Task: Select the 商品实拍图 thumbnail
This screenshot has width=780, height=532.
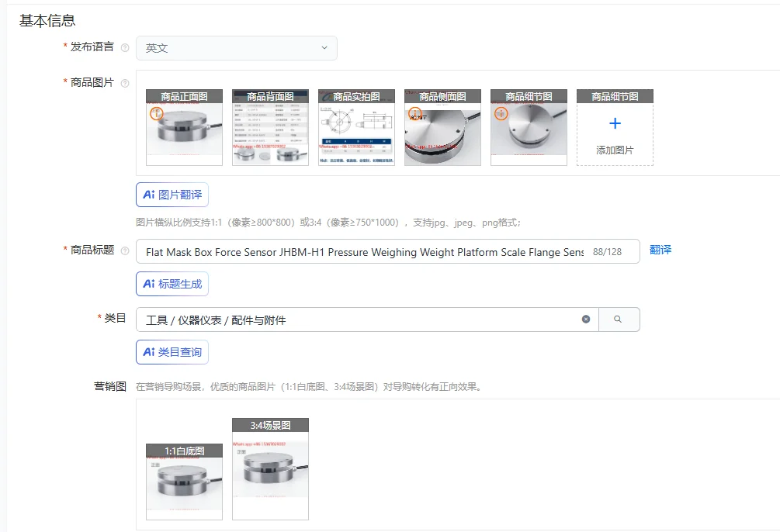Action: [x=356, y=127]
